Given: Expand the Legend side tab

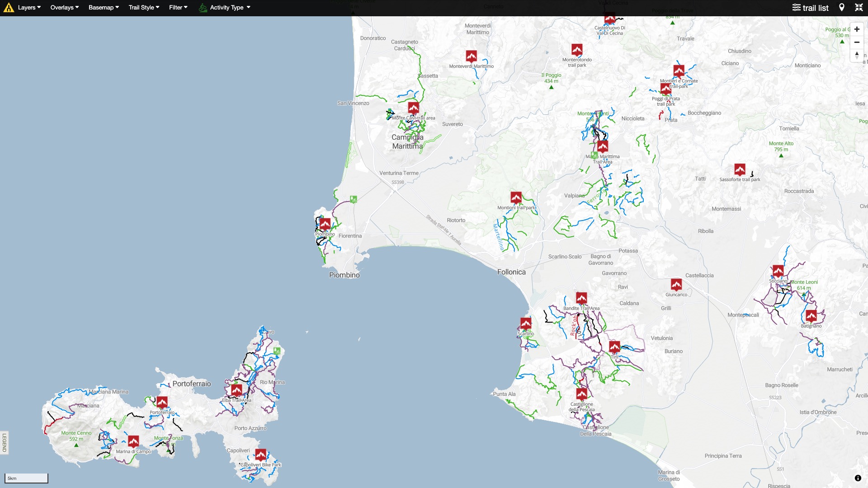Looking at the screenshot, I should [x=5, y=442].
